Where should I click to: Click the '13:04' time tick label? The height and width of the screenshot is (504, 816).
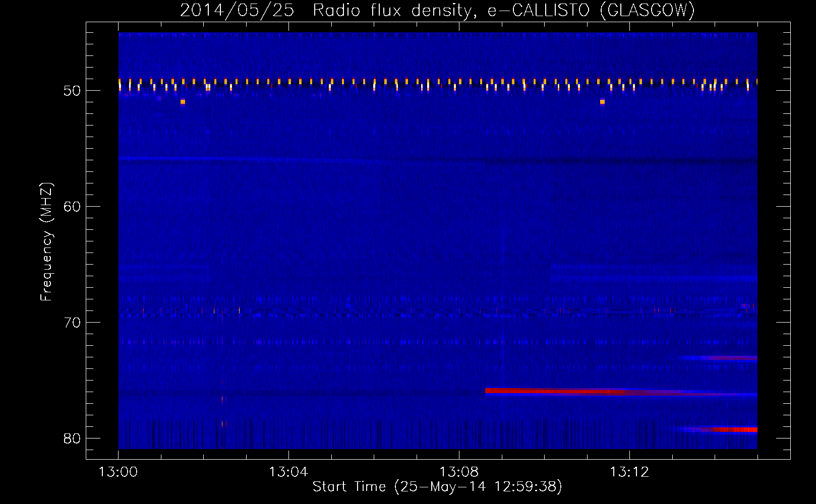pos(288,472)
